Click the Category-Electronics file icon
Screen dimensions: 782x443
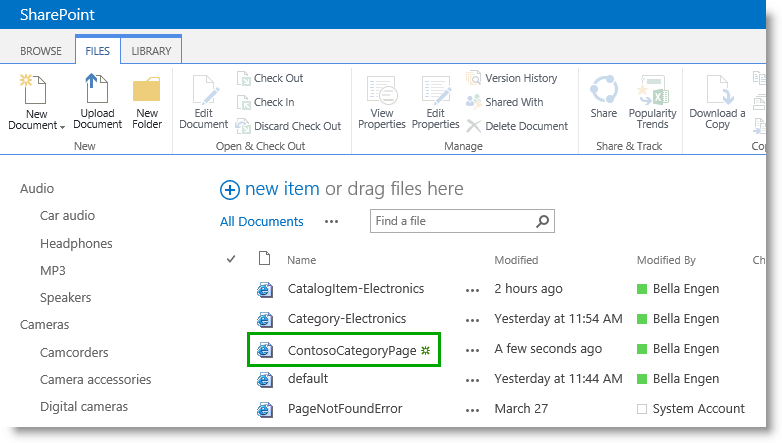pyautogui.click(x=265, y=320)
